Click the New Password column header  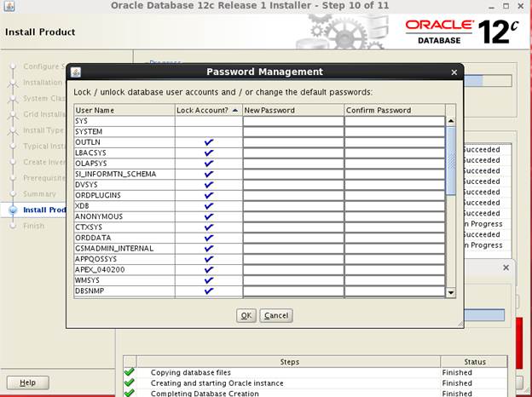click(293, 110)
